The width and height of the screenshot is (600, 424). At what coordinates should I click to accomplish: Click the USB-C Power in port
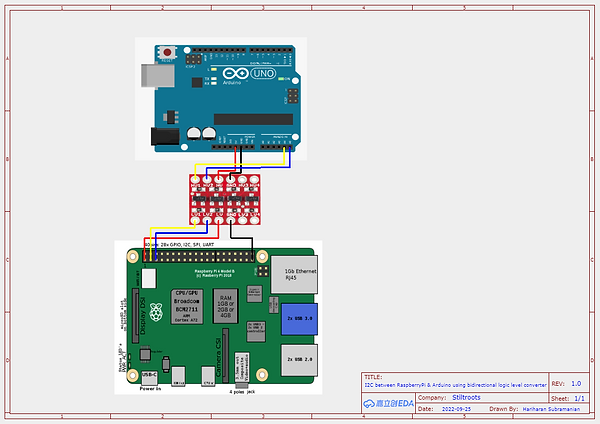[149, 378]
